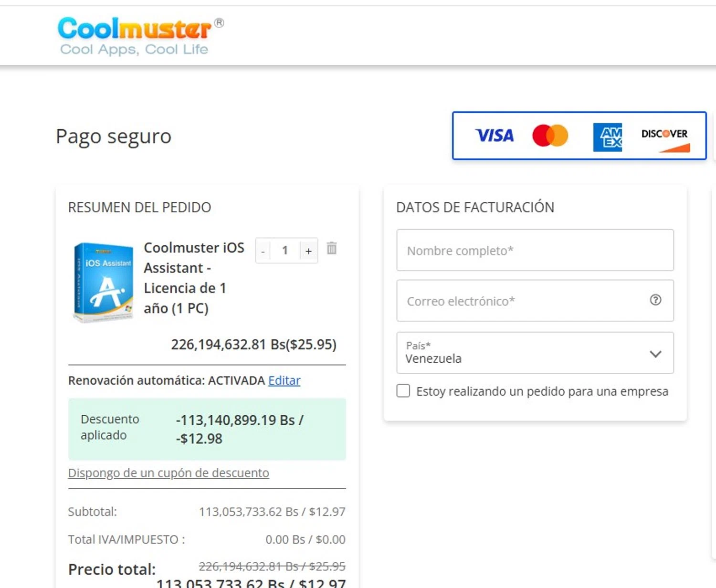Click the DATOS DE FACTURACIÓN heading
The height and width of the screenshot is (588, 716).
coord(475,208)
